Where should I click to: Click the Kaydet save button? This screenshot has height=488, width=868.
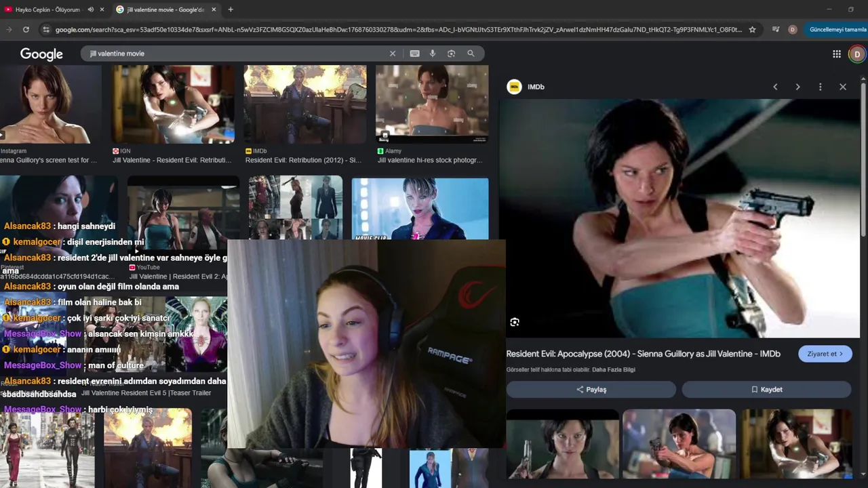pyautogui.click(x=766, y=390)
